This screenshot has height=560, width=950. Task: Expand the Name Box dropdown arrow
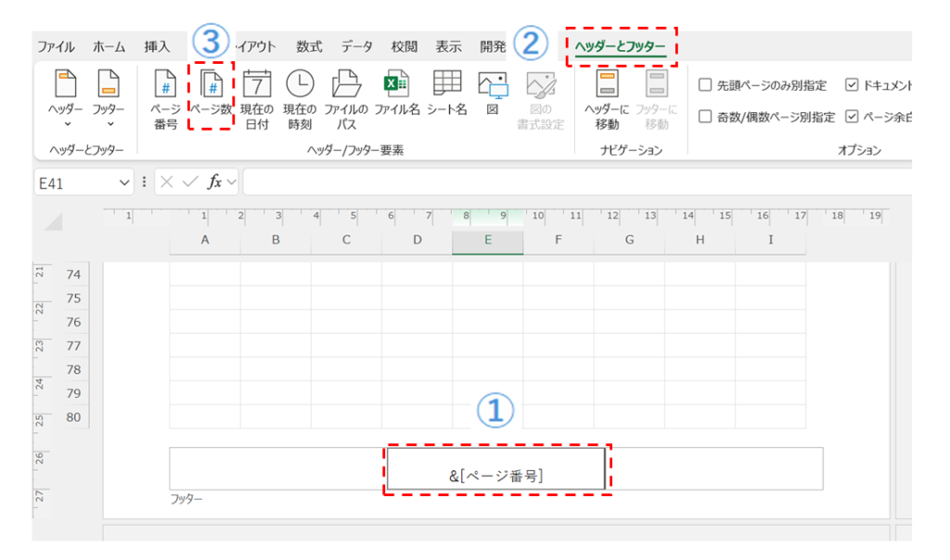coord(125,184)
